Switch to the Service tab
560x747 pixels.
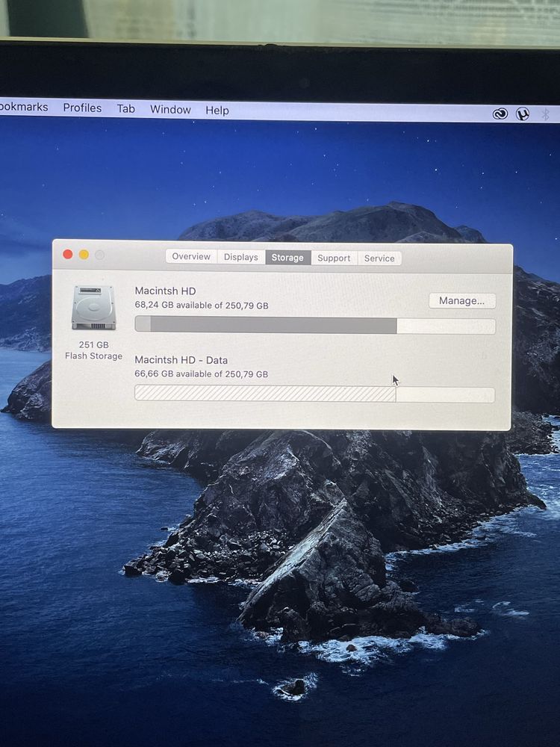coord(379,258)
